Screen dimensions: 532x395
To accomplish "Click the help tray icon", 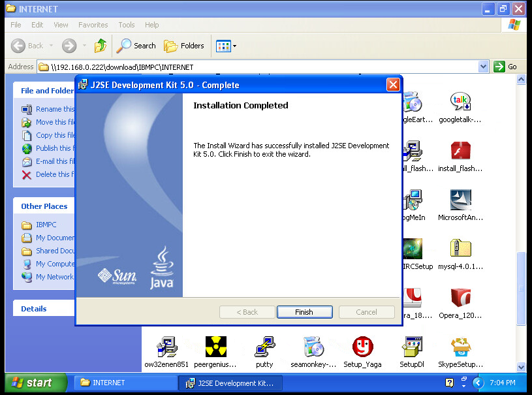I will click(x=450, y=383).
